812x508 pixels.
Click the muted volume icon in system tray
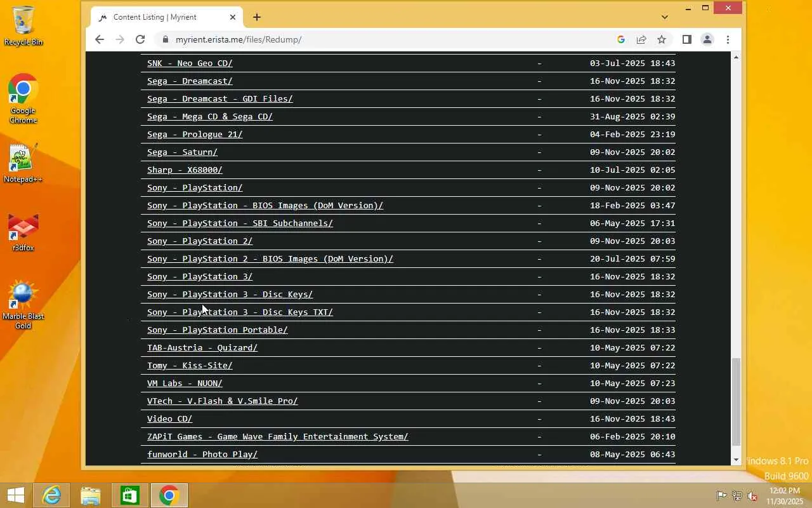click(x=752, y=496)
